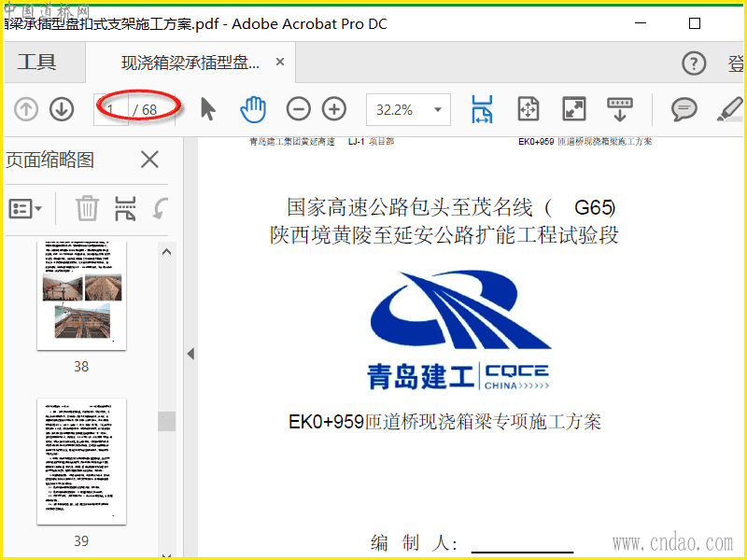Close the 页面缩略图 panel
The width and height of the screenshot is (747, 560).
coord(149,160)
